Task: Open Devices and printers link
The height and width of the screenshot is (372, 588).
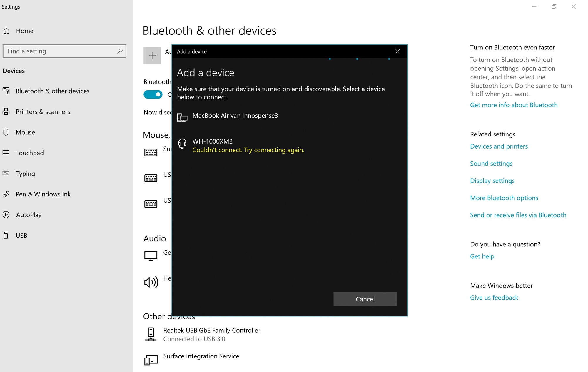Action: [x=499, y=146]
